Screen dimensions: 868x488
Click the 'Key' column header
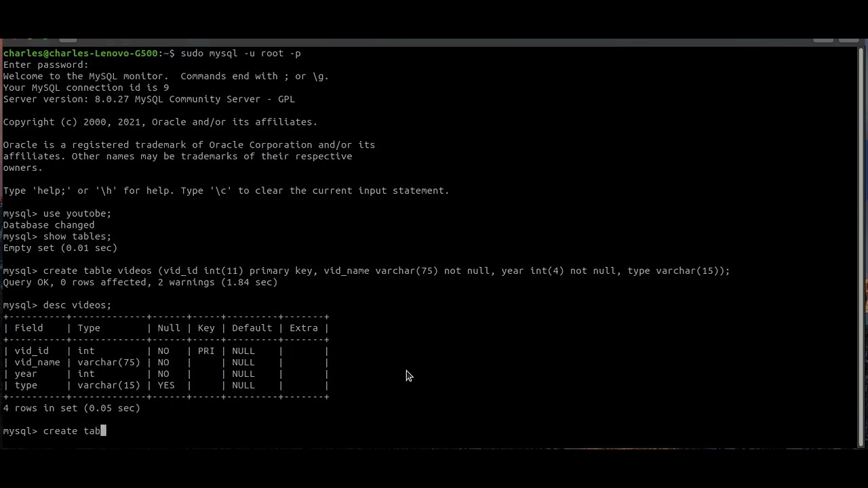pos(206,328)
